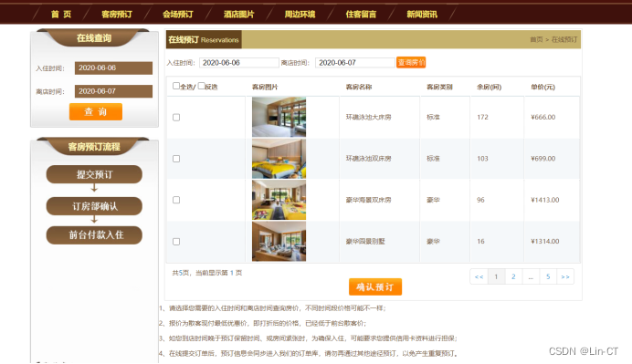The image size is (632, 364).
Task: Click the 客房名称 column header
Action: (x=359, y=87)
